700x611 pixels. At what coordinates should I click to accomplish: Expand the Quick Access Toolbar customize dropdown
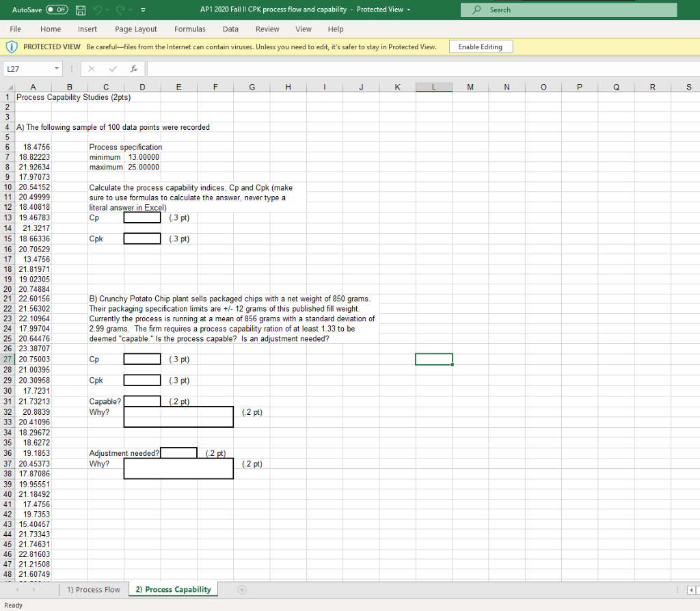(x=144, y=10)
